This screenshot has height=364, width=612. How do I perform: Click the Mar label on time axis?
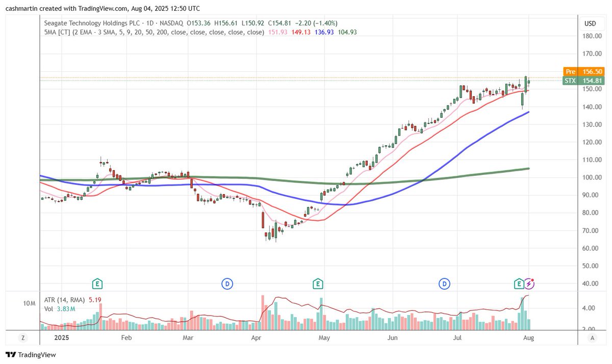[x=189, y=337]
